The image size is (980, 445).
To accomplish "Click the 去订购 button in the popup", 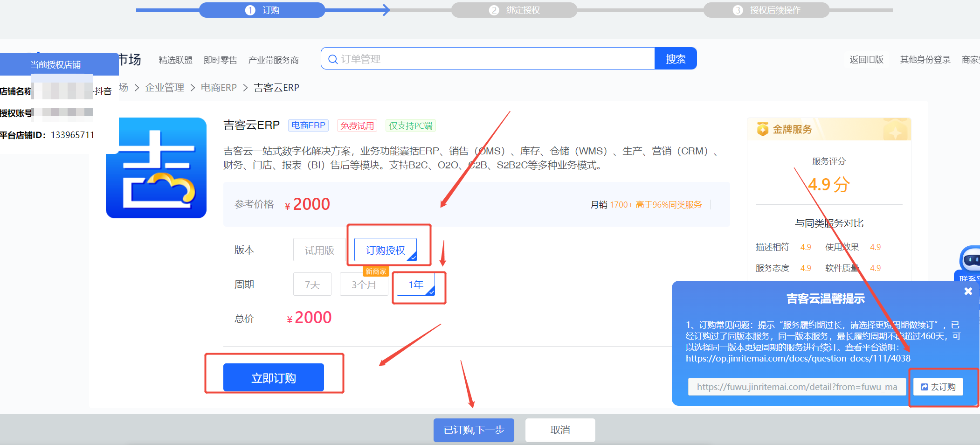I will click(938, 387).
